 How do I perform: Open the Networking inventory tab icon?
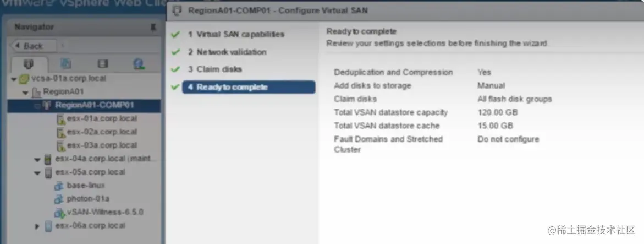click(139, 63)
